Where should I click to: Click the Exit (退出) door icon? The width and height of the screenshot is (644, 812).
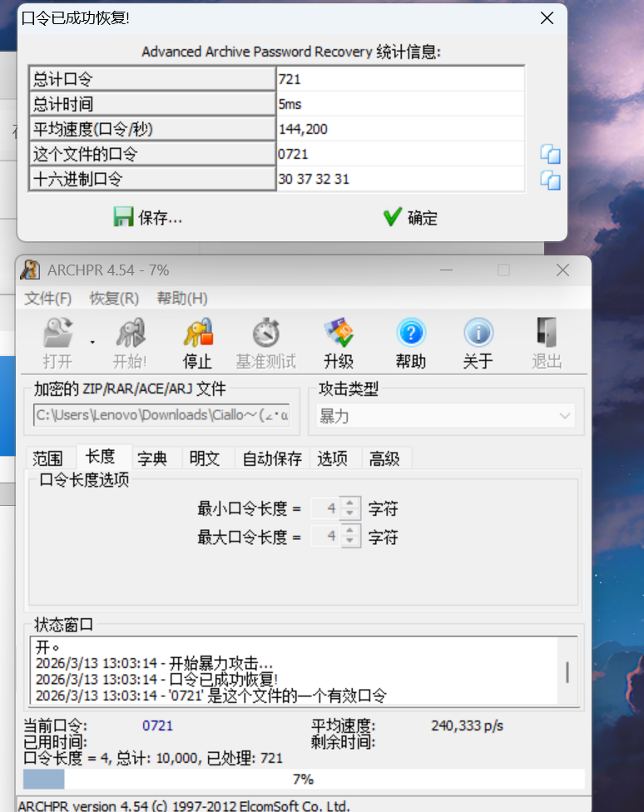pyautogui.click(x=547, y=333)
